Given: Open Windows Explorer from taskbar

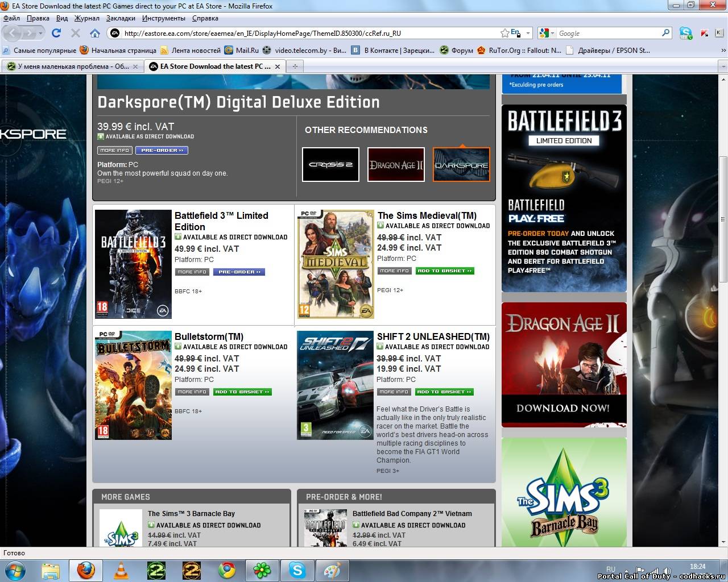Looking at the screenshot, I should (x=50, y=569).
